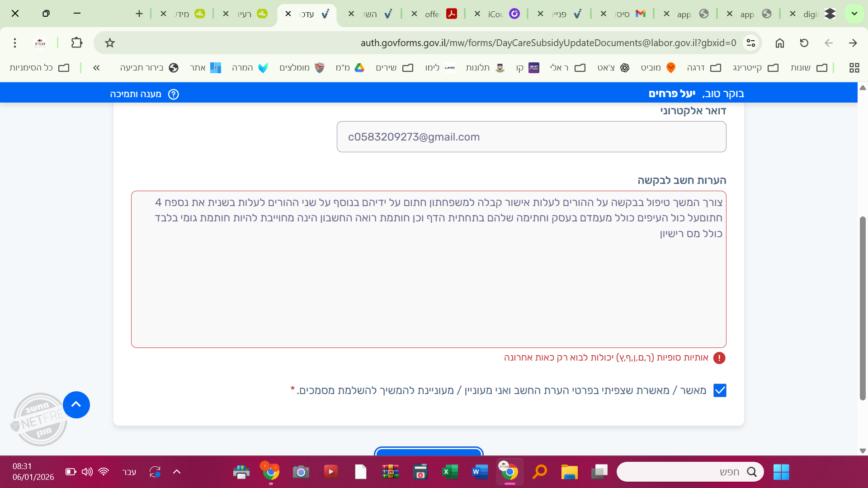Image resolution: width=868 pixels, height=488 pixels.
Task: Open the Chrome three-dot menu
Action: click(15, 43)
